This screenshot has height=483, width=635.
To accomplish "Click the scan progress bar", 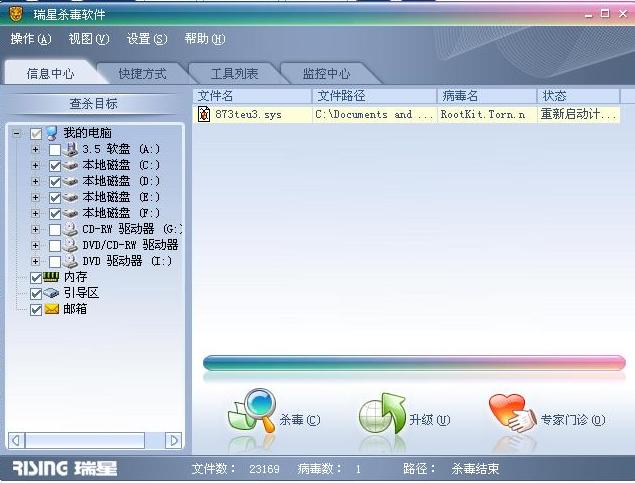I will click(x=414, y=363).
